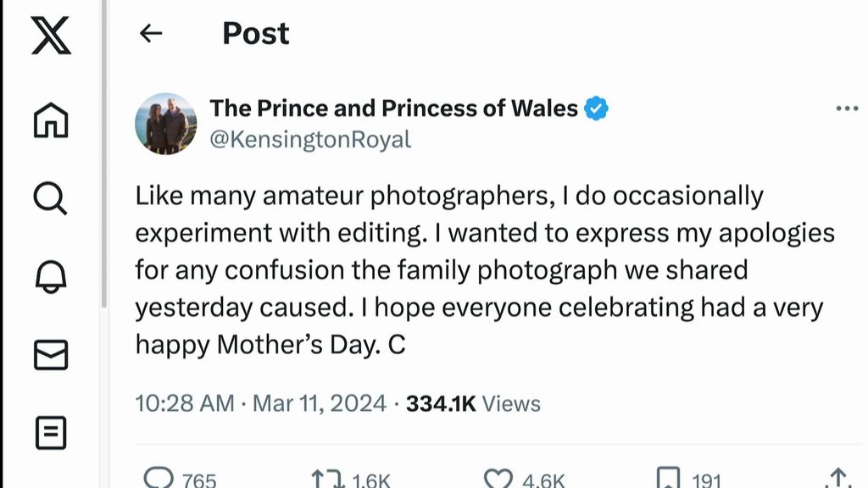The width and height of the screenshot is (868, 488).
Task: Click the back arrow beside Post
Action: pos(151,34)
